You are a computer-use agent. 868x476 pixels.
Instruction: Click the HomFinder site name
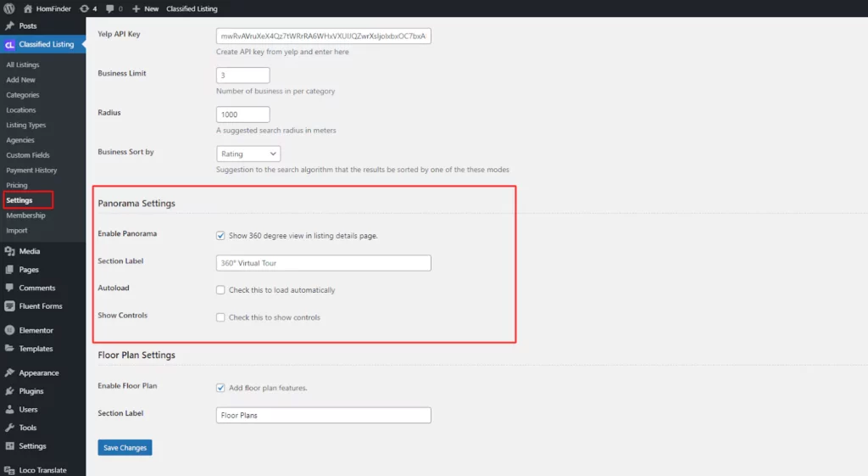click(53, 8)
